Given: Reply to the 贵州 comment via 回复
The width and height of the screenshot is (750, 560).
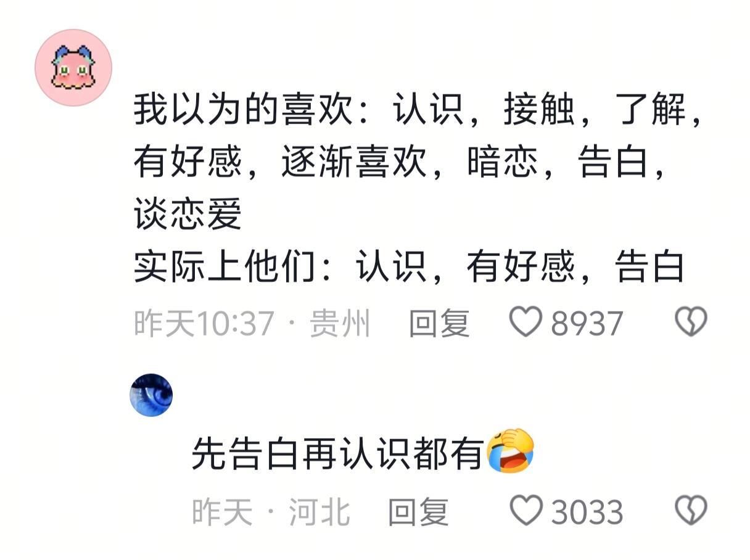Looking at the screenshot, I should click(439, 323).
